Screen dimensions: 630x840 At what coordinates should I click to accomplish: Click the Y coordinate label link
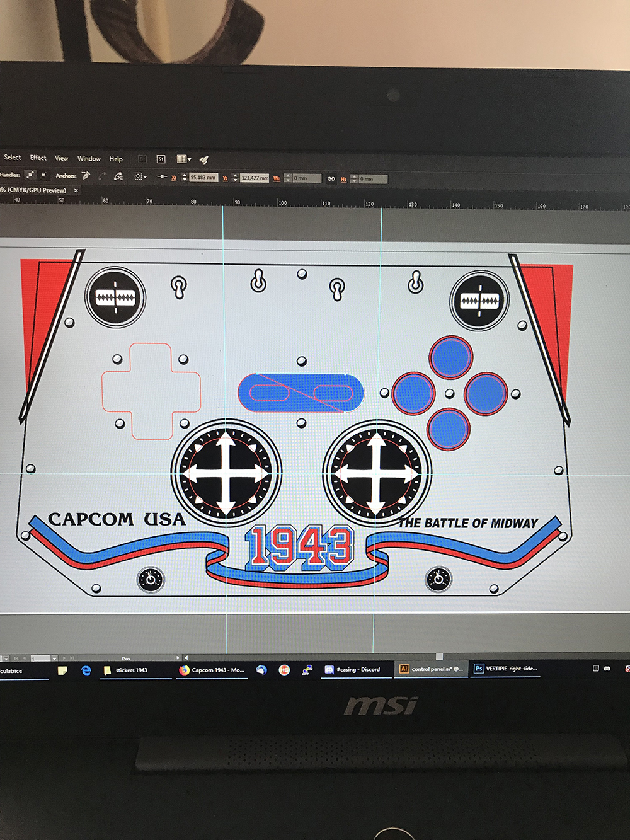click(225, 178)
